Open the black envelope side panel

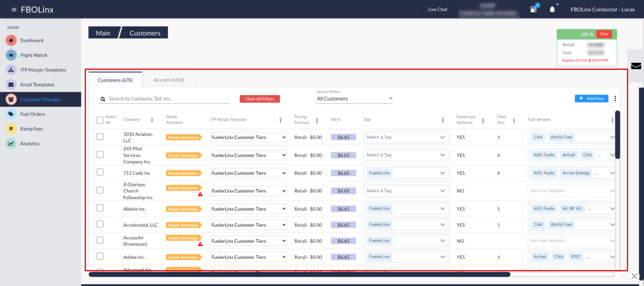point(636,66)
